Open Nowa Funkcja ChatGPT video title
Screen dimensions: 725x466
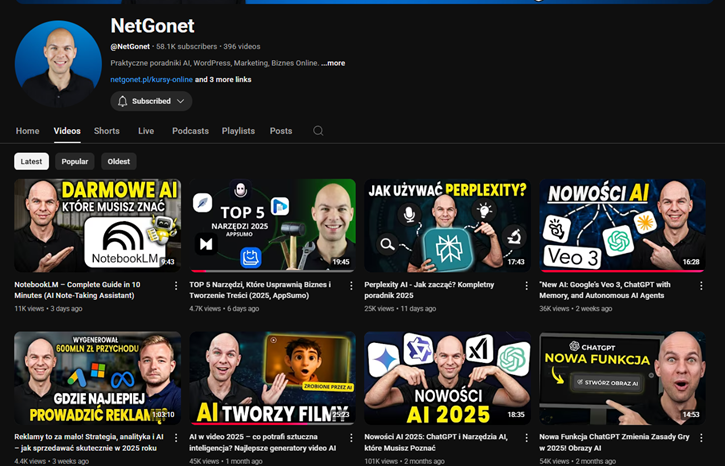tap(614, 442)
